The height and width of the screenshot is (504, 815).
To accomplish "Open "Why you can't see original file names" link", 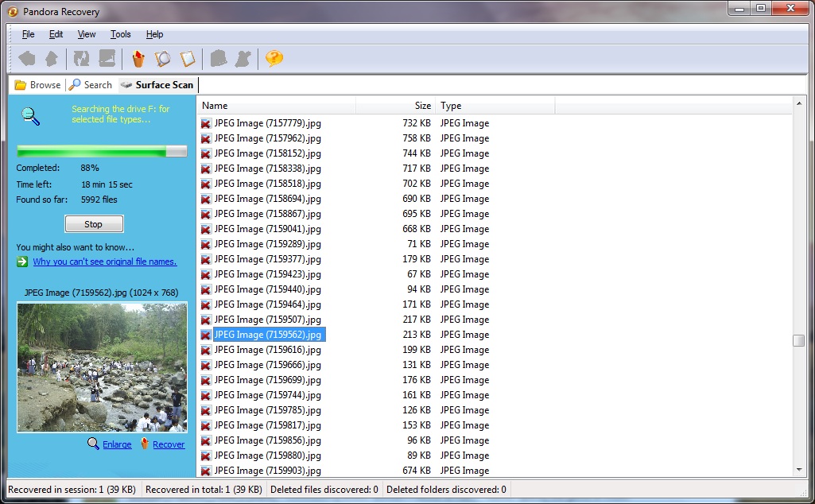I will pyautogui.click(x=105, y=262).
